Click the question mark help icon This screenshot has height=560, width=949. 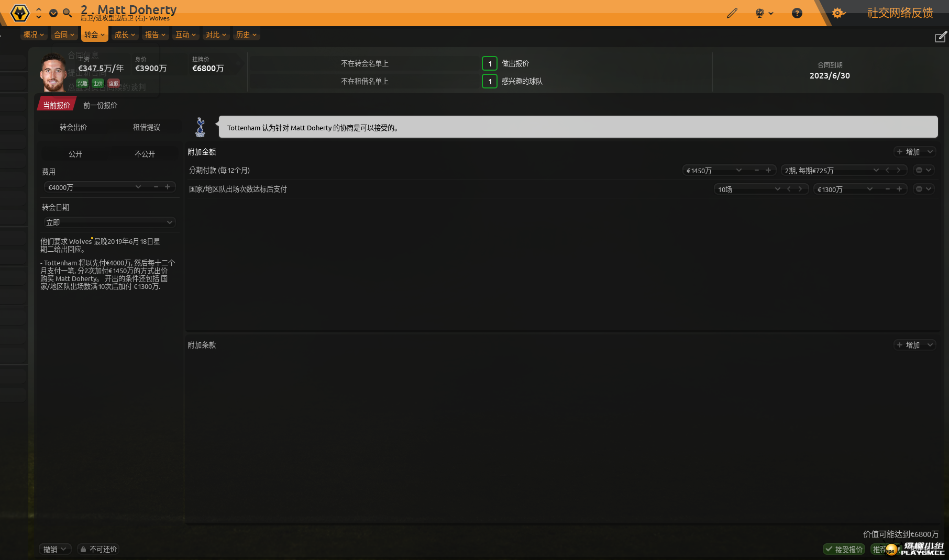797,13
